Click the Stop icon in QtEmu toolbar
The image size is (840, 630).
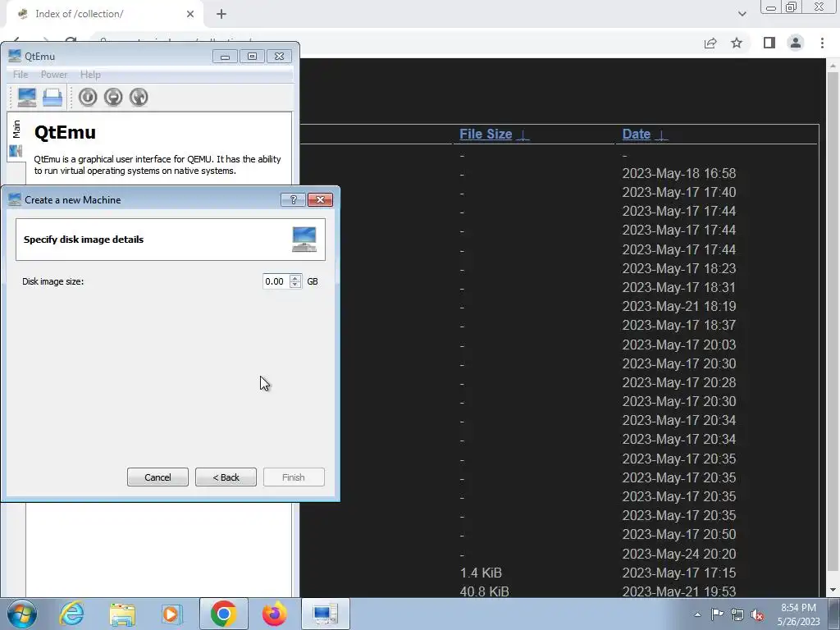coord(113,97)
